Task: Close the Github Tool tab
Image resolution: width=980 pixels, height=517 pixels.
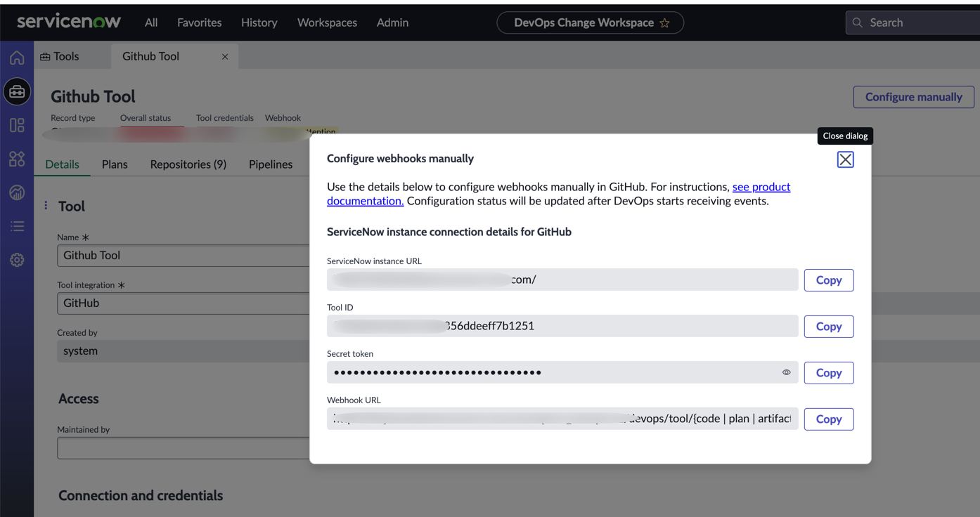Action: [225, 57]
